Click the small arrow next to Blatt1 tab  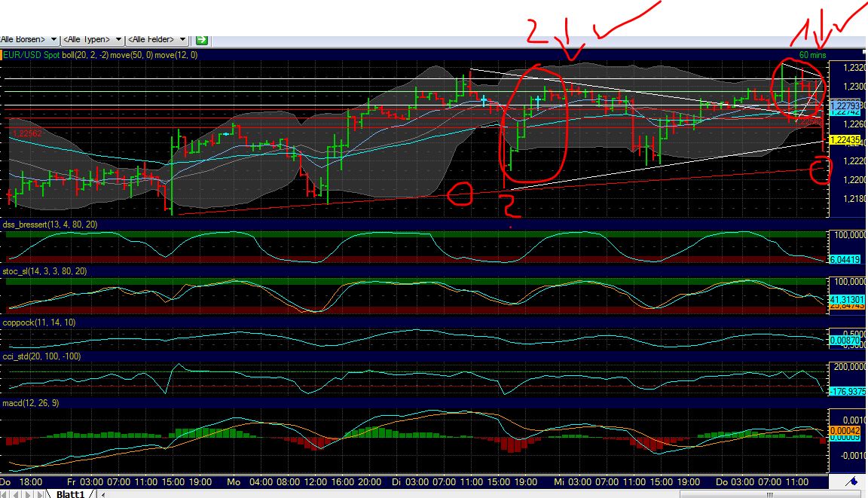102,493
